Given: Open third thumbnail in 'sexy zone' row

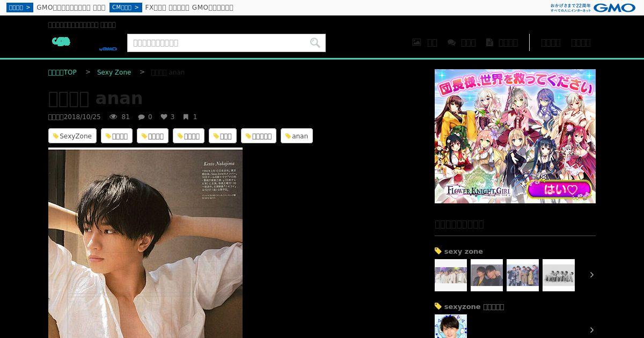Looking at the screenshot, I should [x=523, y=275].
